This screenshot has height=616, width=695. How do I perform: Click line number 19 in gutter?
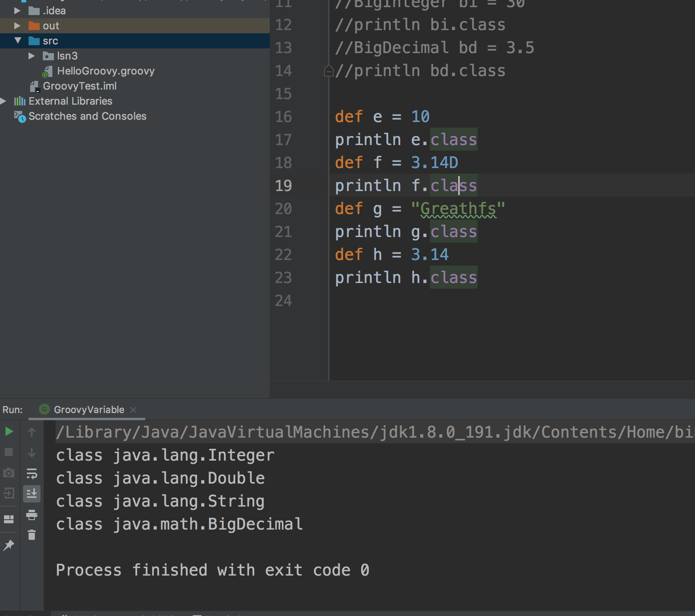283,186
